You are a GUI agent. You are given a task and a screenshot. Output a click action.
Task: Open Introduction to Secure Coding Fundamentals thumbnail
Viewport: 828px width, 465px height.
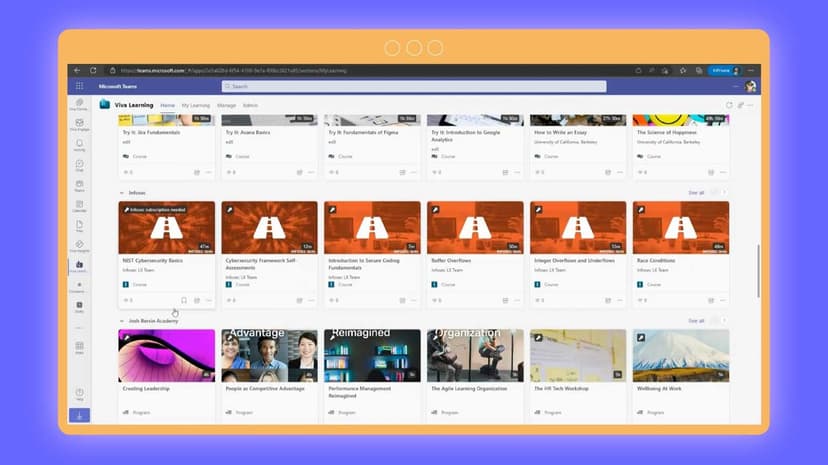click(x=372, y=227)
